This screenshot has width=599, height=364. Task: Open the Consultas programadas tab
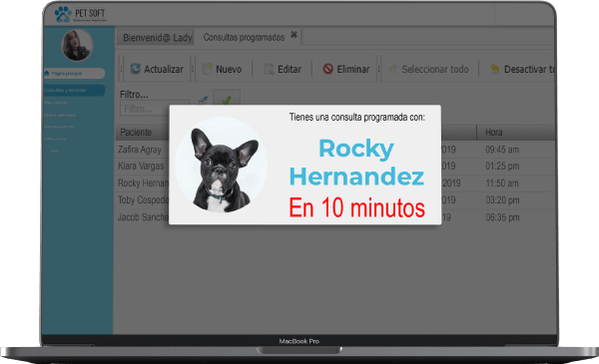pyautogui.click(x=244, y=37)
